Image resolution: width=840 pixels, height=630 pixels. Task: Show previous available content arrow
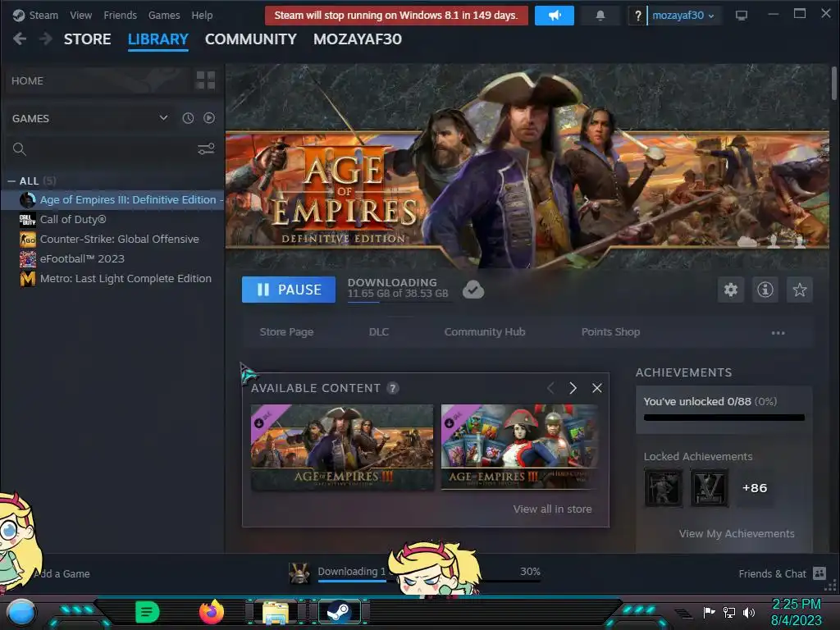point(550,388)
